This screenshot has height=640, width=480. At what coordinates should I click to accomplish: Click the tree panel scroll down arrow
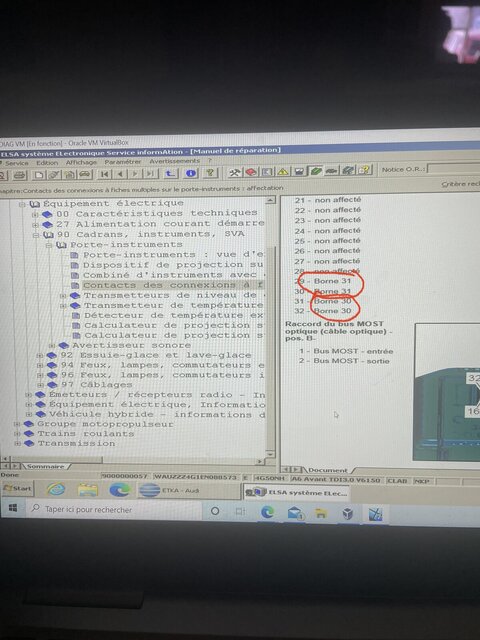[x=270, y=454]
